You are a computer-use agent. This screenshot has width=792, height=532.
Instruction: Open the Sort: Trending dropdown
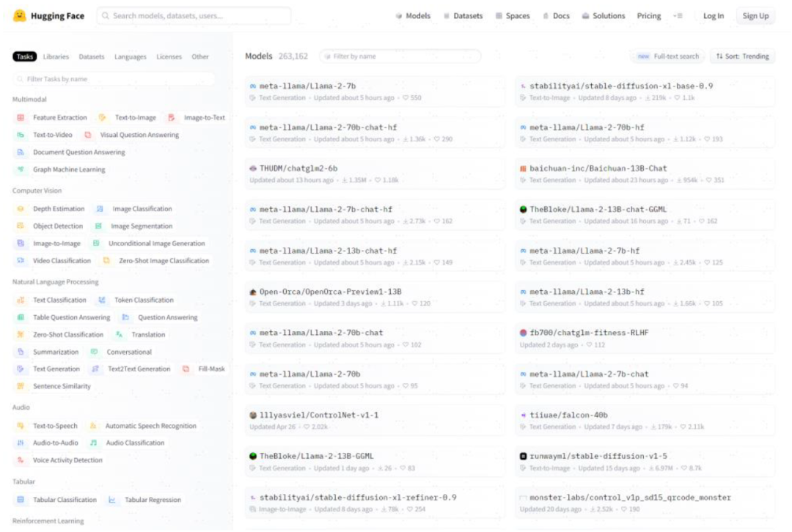pyautogui.click(x=742, y=56)
